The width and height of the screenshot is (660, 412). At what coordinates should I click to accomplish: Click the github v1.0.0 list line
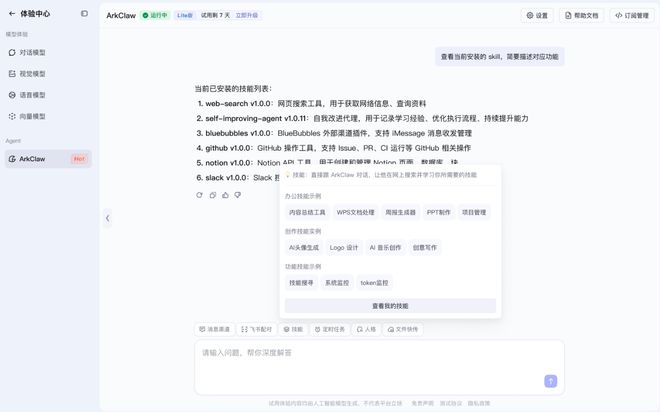click(333, 148)
